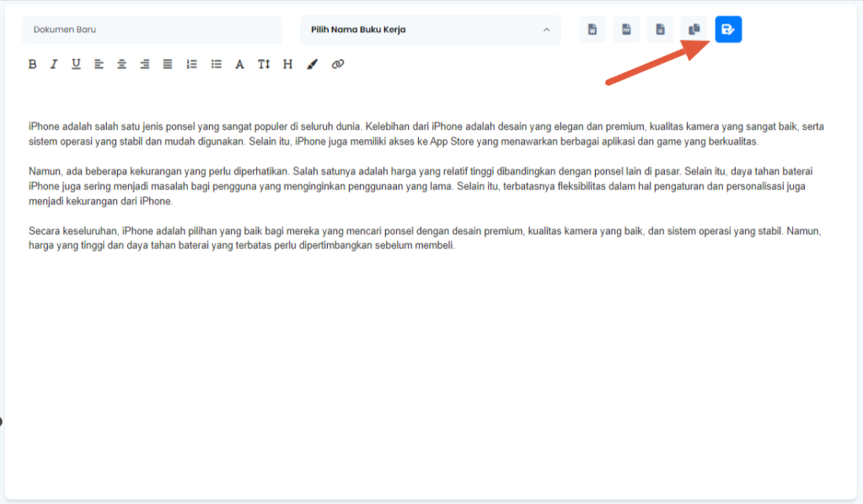Export the document as plain text file
This screenshot has height=504, width=863.
click(x=661, y=29)
